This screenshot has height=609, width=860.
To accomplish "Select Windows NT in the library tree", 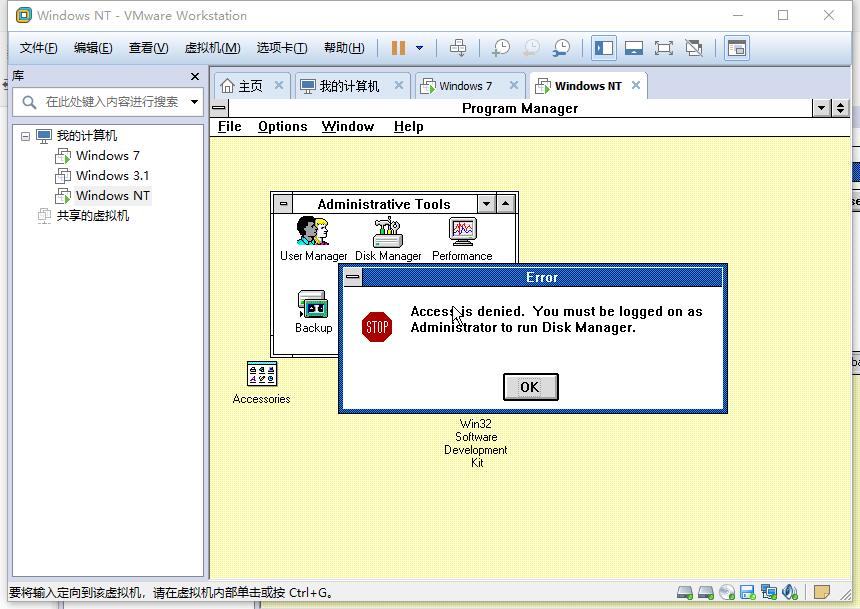I will point(112,196).
